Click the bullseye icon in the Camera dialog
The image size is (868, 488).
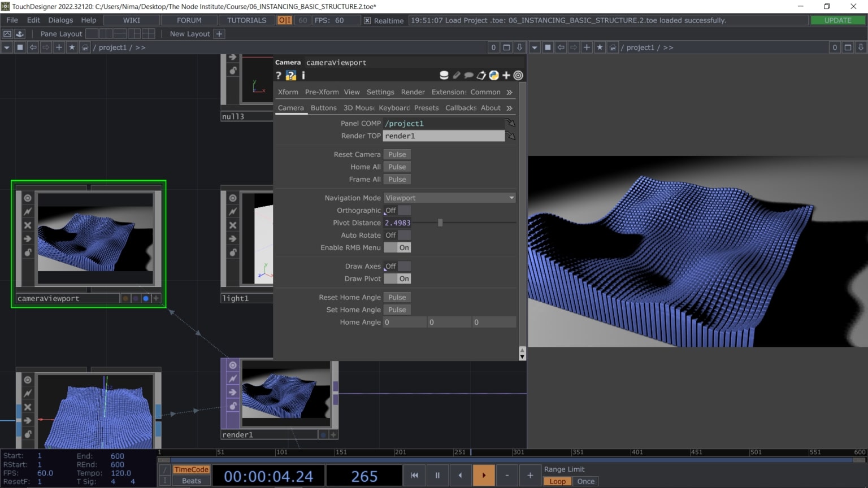(518, 75)
